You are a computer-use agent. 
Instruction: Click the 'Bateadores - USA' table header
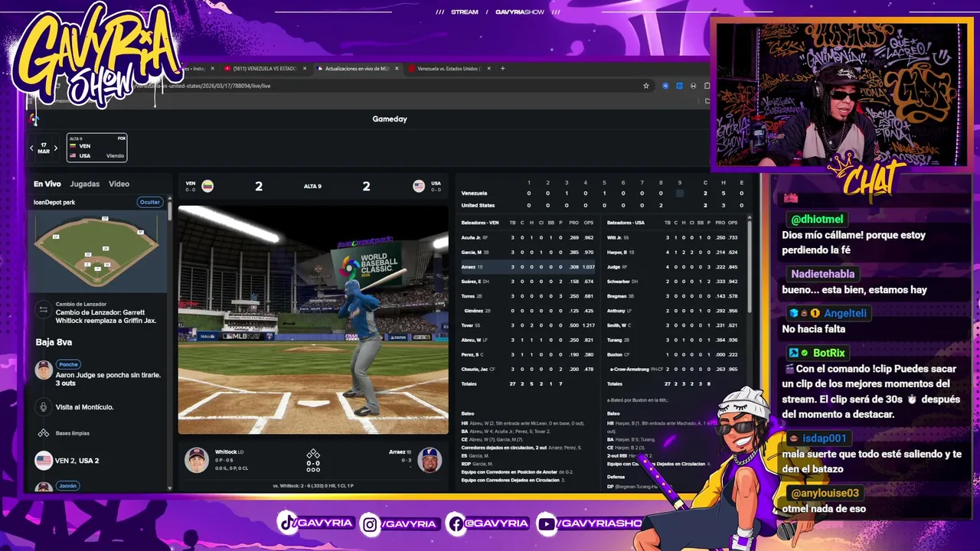pos(626,223)
